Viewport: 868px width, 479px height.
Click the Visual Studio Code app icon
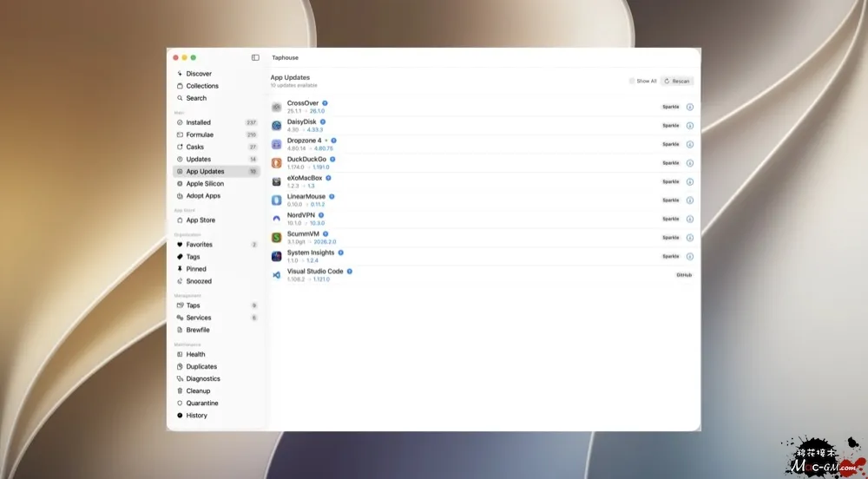pos(276,275)
